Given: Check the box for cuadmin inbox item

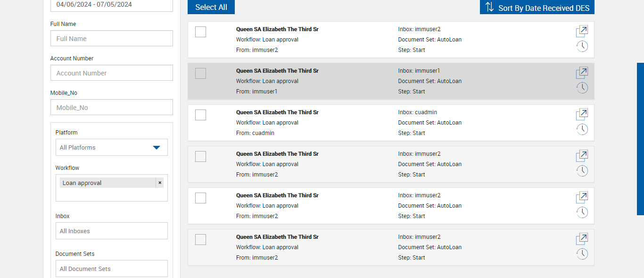Looking at the screenshot, I should point(200,115).
